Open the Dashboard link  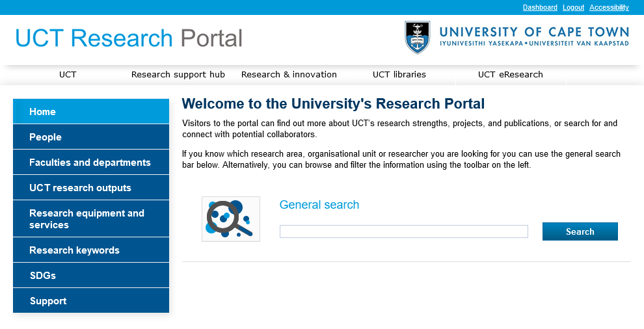[540, 8]
